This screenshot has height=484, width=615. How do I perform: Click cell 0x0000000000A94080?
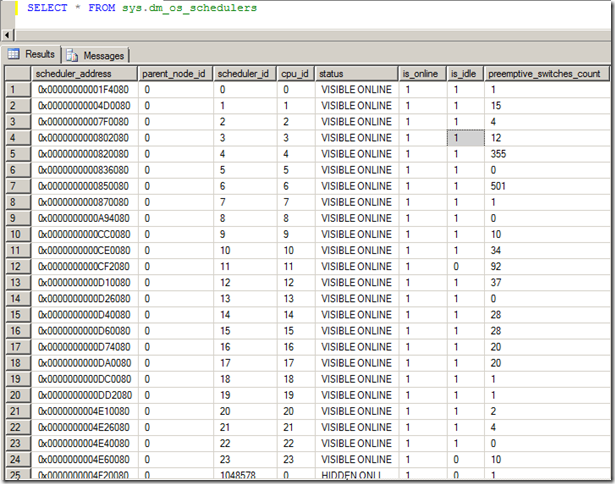(85, 218)
